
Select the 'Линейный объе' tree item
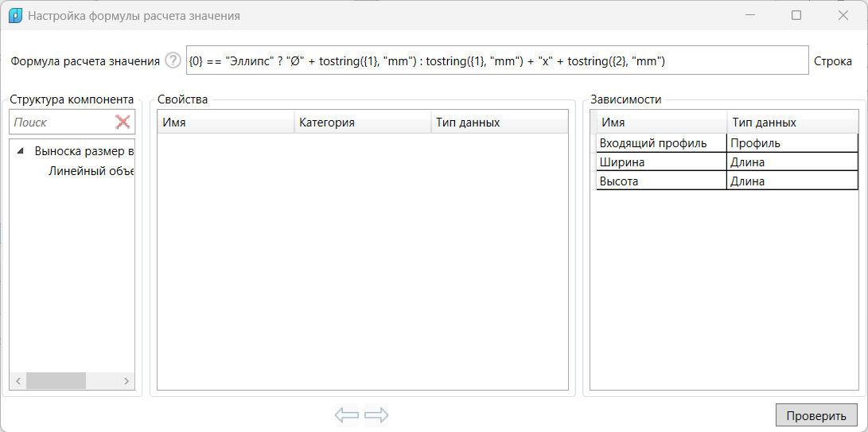[x=90, y=171]
